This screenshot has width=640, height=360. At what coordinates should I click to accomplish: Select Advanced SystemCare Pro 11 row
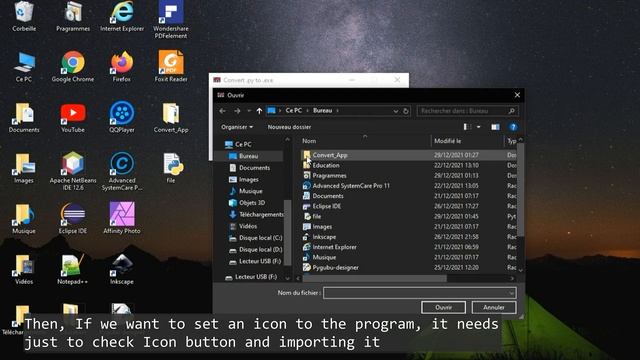pos(409,186)
